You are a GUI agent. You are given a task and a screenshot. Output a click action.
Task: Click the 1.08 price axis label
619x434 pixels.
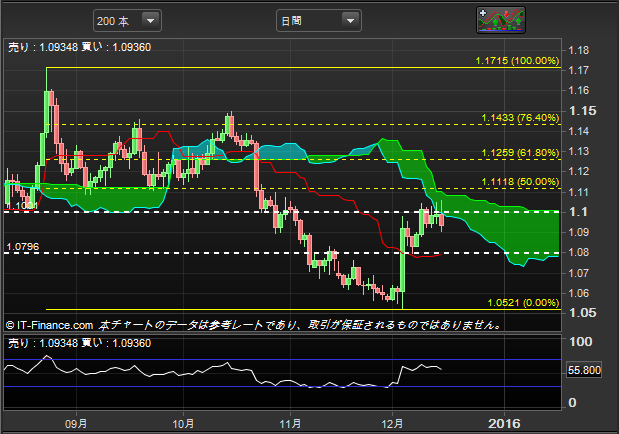[578, 252]
